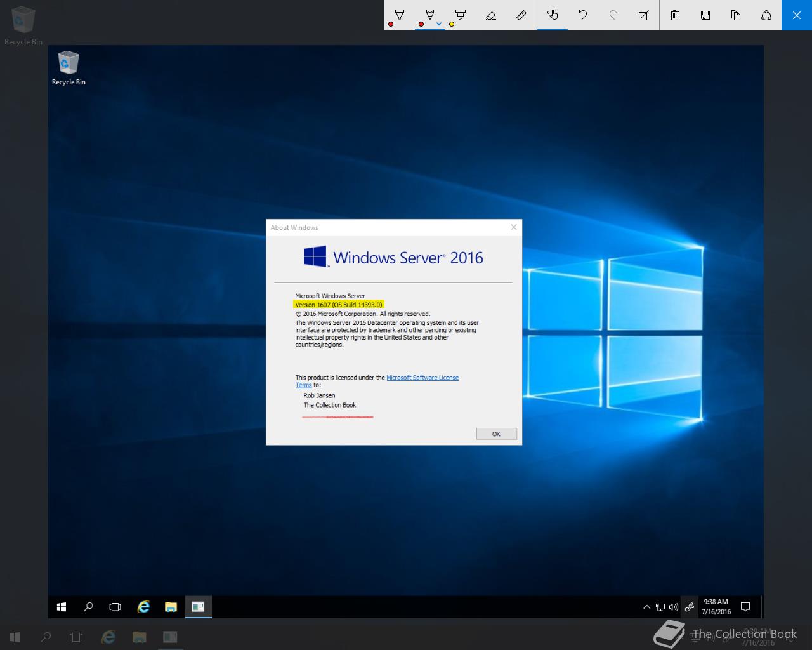The height and width of the screenshot is (650, 812).
Task: Activate the crop tool
Action: [x=644, y=15]
